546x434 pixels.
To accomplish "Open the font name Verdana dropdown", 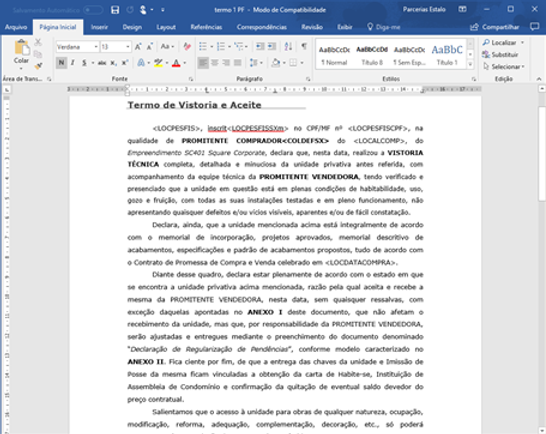I will click(96, 47).
